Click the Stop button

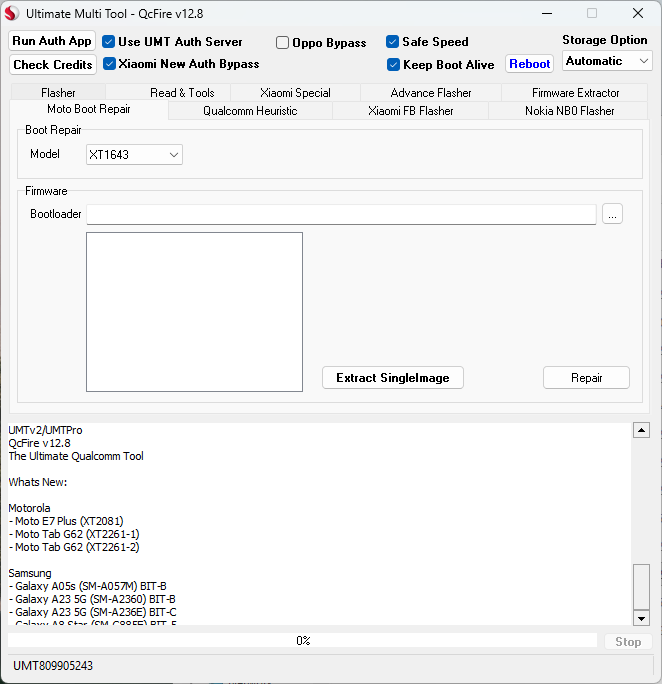(628, 642)
